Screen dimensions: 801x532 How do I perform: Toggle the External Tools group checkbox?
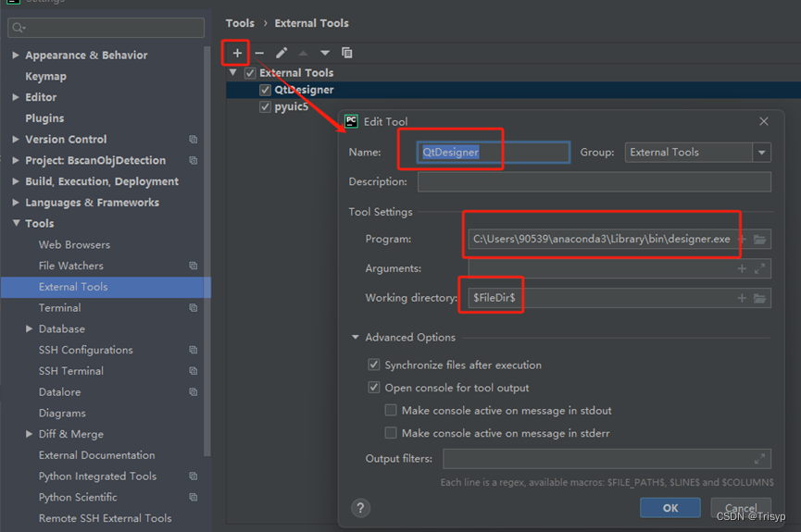tap(250, 73)
